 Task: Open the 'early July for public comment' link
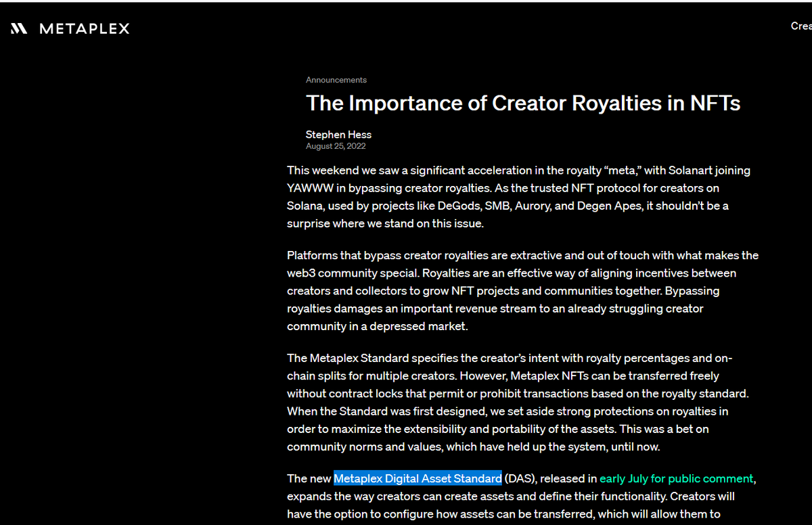click(x=676, y=478)
